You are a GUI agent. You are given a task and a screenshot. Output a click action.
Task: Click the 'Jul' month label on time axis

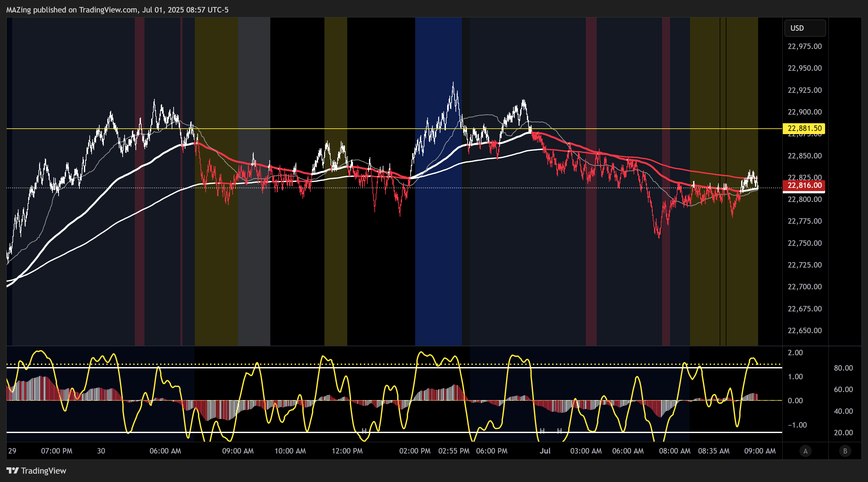pos(545,451)
